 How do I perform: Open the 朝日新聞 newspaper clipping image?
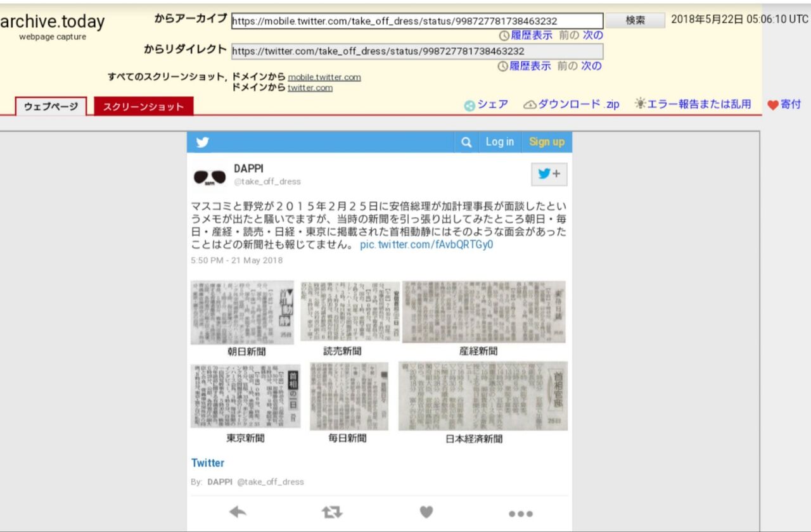[x=243, y=313]
